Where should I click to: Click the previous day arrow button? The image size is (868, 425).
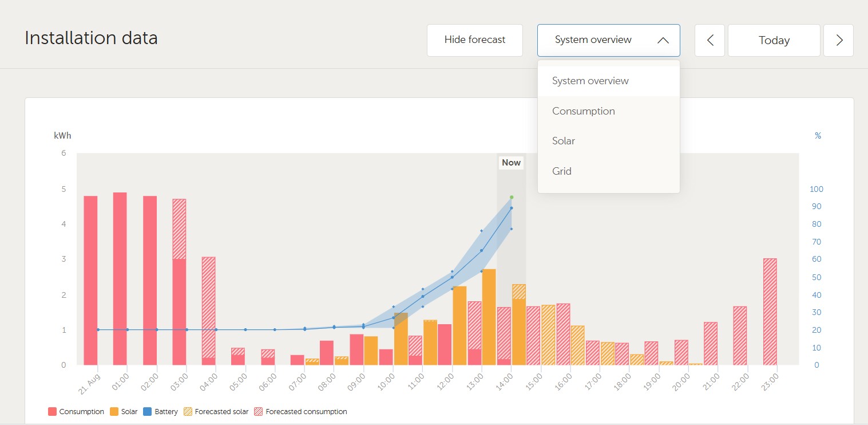click(710, 40)
